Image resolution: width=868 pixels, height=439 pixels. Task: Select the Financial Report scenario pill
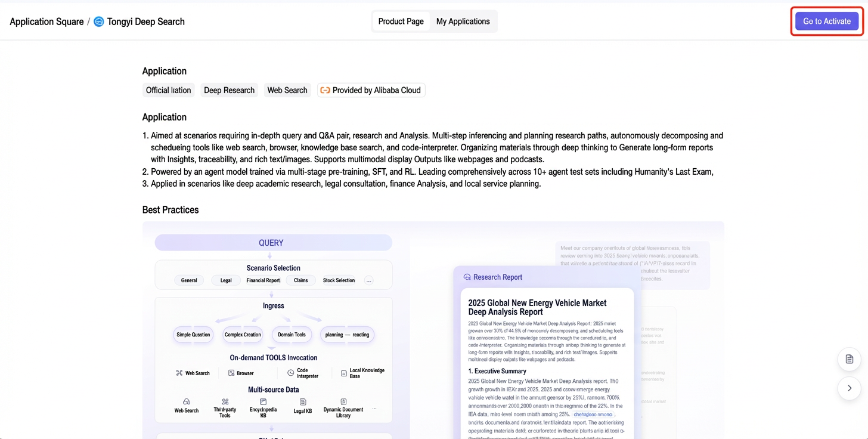click(x=263, y=280)
